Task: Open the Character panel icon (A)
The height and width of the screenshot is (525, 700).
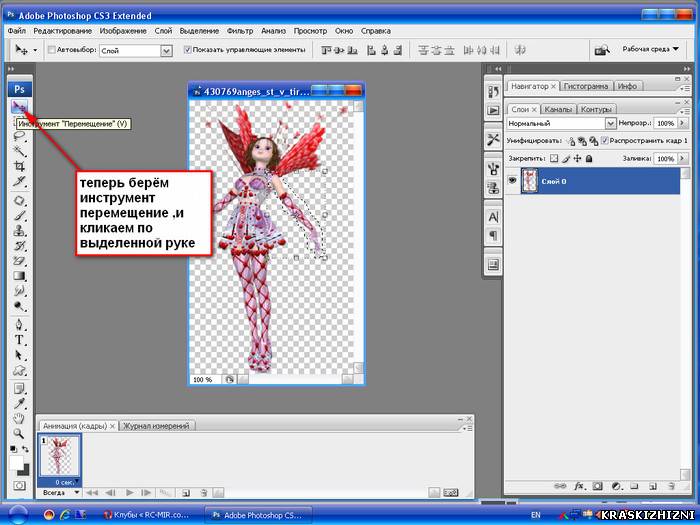Action: click(x=493, y=217)
